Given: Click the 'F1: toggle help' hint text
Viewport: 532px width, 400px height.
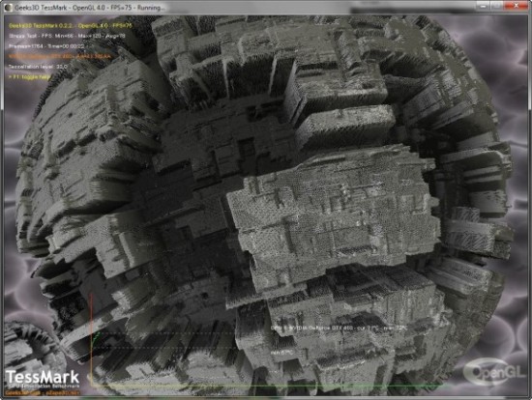Looking at the screenshot, I should 29,77.
